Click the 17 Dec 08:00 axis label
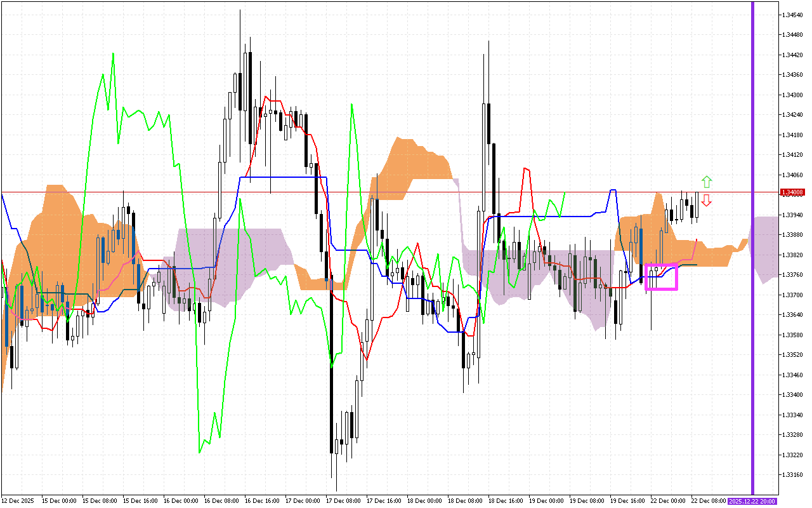This screenshot has height=508, width=812. 343,500
